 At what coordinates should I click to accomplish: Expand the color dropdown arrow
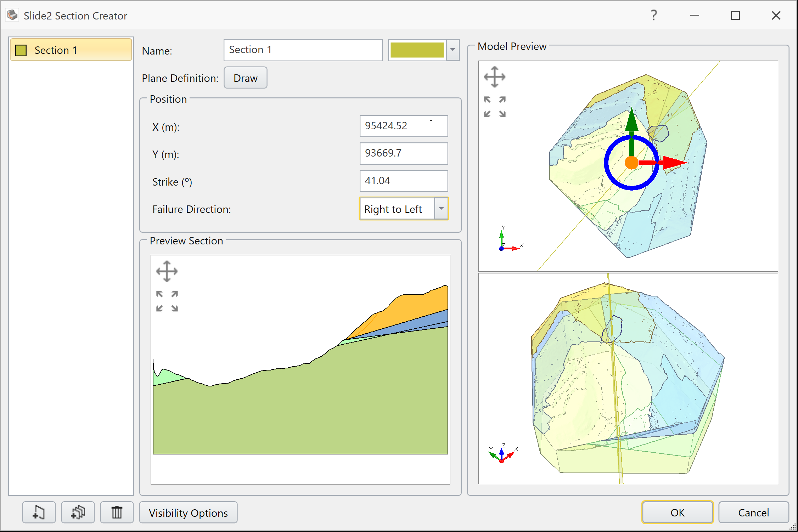[x=453, y=50]
